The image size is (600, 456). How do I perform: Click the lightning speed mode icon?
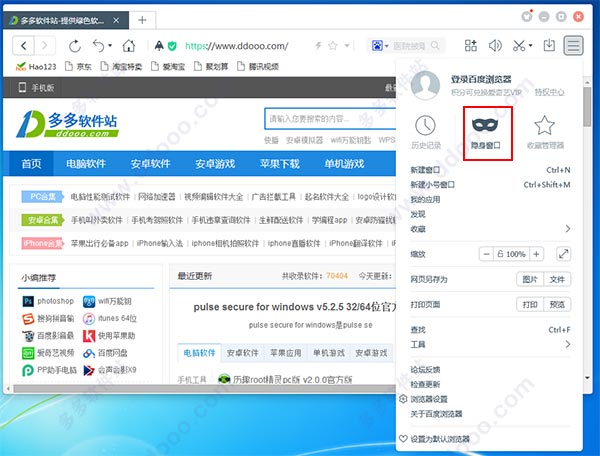(x=318, y=46)
